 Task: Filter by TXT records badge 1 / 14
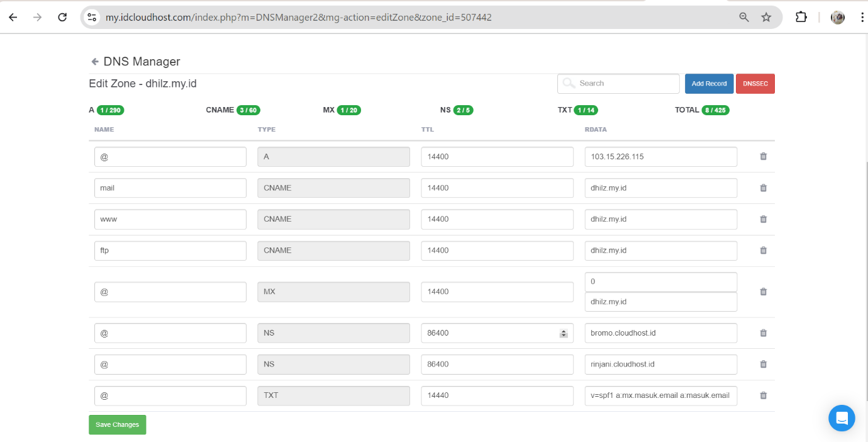pyautogui.click(x=586, y=110)
